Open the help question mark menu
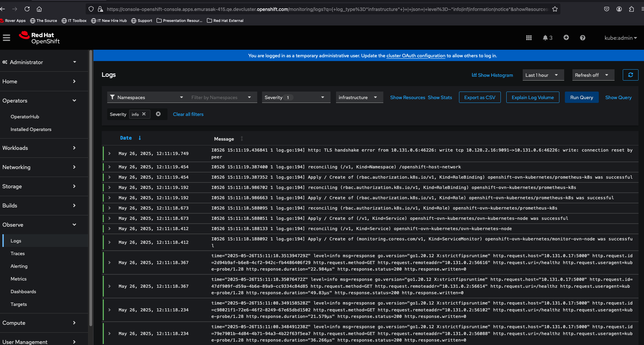This screenshot has width=644, height=345. click(x=582, y=38)
